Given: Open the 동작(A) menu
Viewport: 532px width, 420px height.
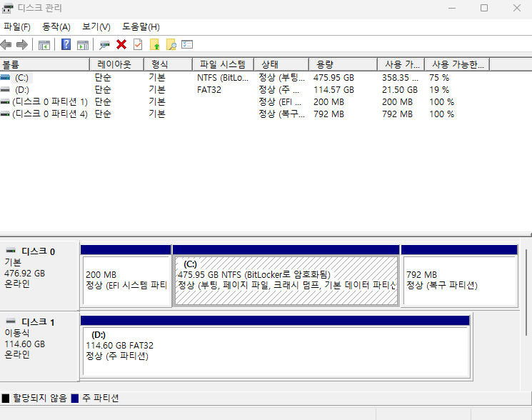Looking at the screenshot, I should 56,27.
